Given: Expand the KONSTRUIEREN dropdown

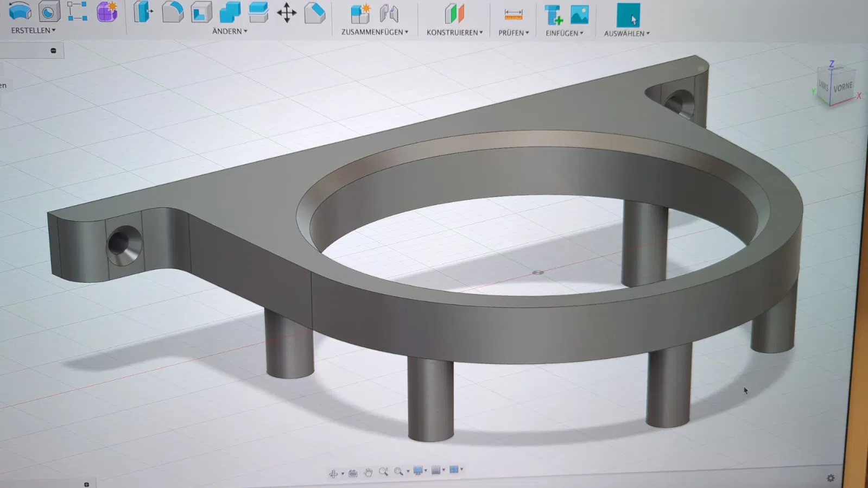Looking at the screenshot, I should [x=454, y=33].
